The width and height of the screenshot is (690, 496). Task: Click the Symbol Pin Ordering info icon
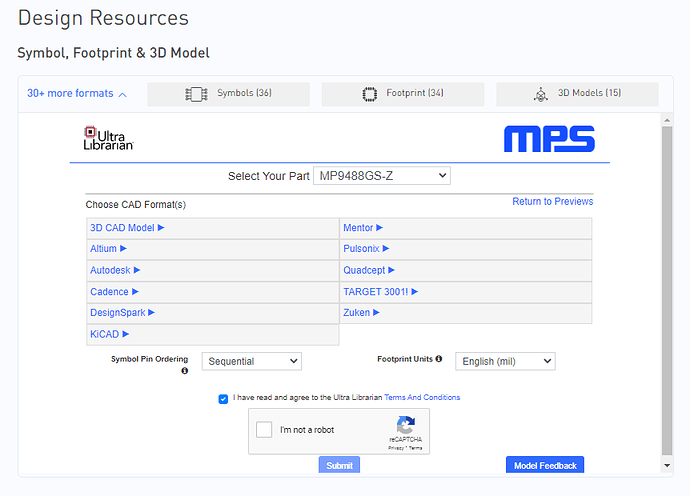coord(185,371)
